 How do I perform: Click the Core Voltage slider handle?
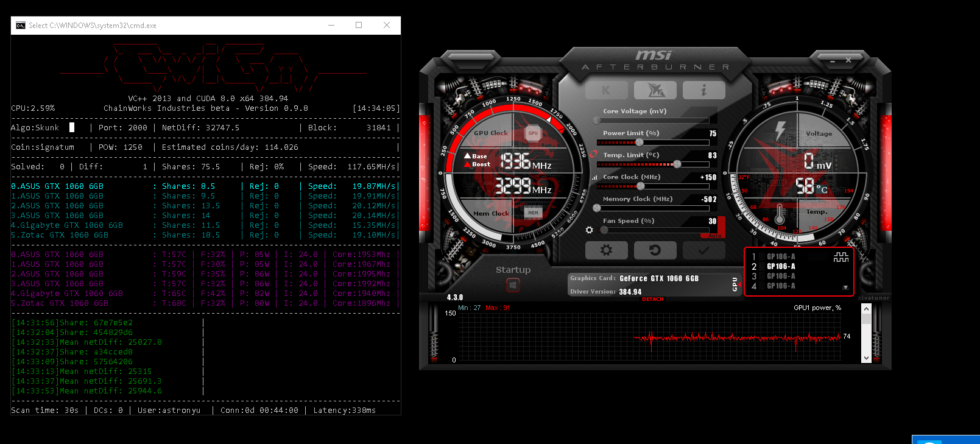[x=597, y=121]
